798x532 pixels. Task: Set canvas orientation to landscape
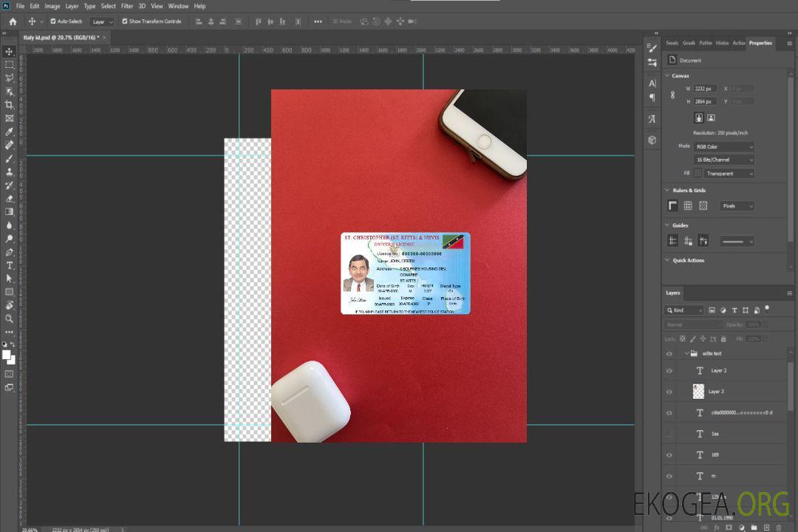[711, 117]
